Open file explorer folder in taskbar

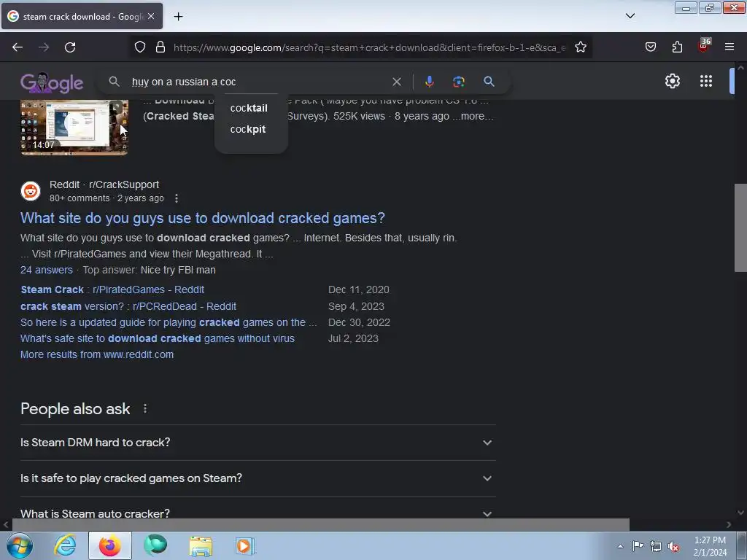(201, 545)
